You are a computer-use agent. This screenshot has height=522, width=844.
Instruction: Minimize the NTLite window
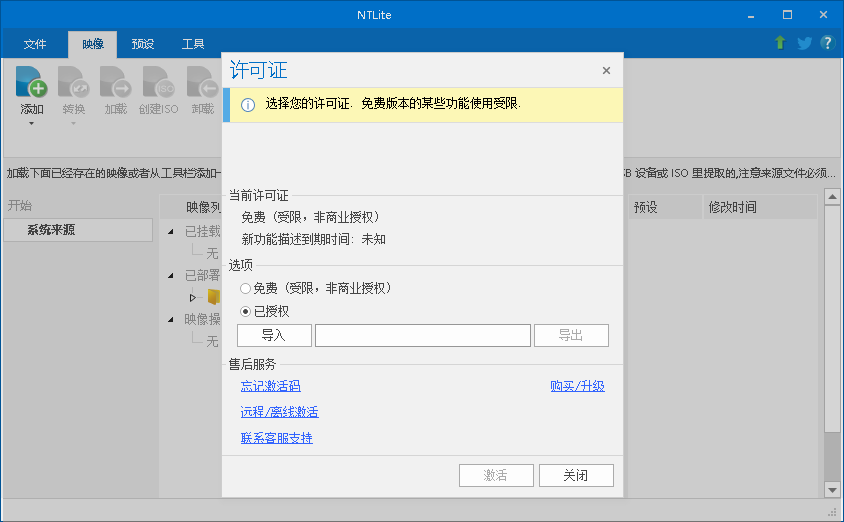pyautogui.click(x=751, y=15)
